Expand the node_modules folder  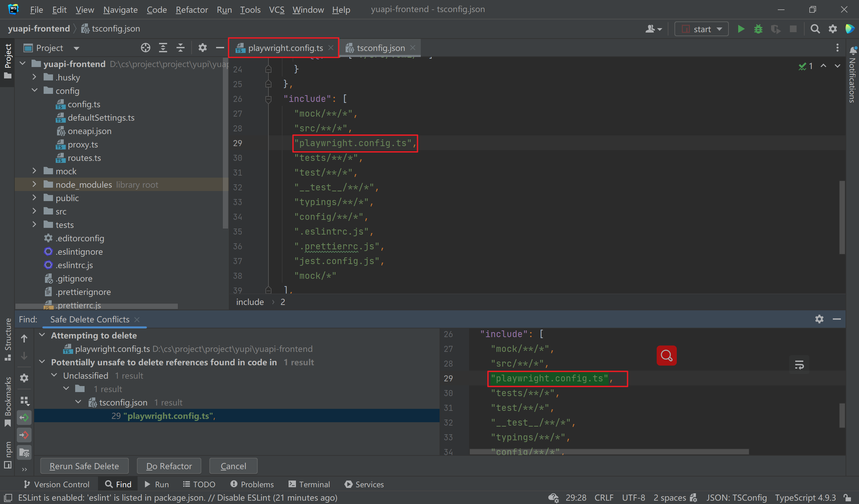[34, 184]
